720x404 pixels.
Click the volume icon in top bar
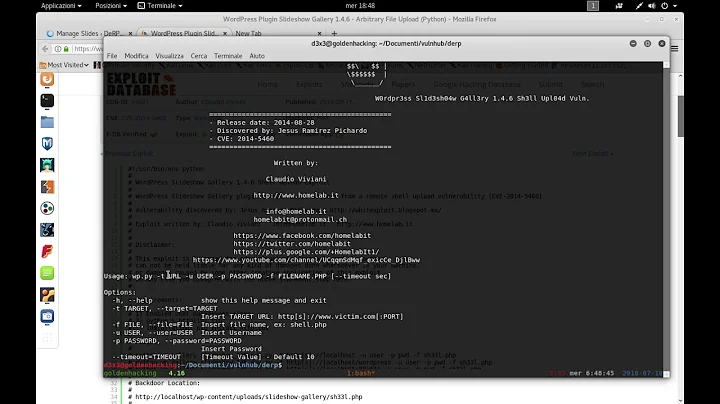(x=652, y=6)
